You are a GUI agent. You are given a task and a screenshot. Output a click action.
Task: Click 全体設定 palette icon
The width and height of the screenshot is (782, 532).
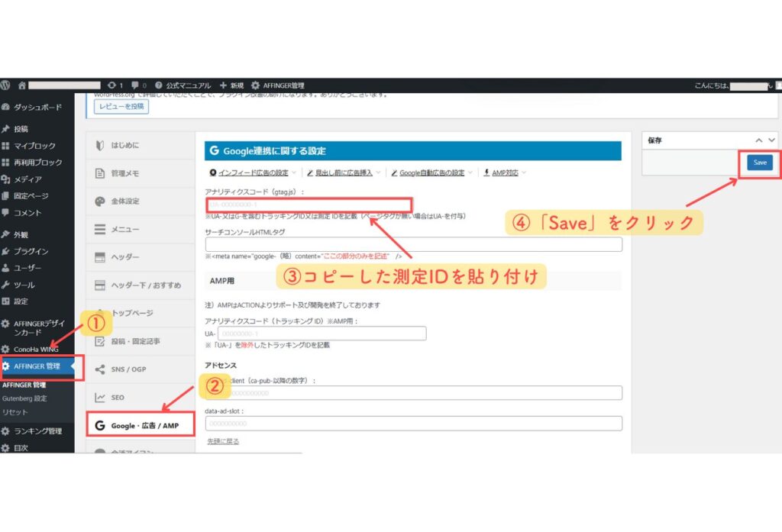[100, 201]
